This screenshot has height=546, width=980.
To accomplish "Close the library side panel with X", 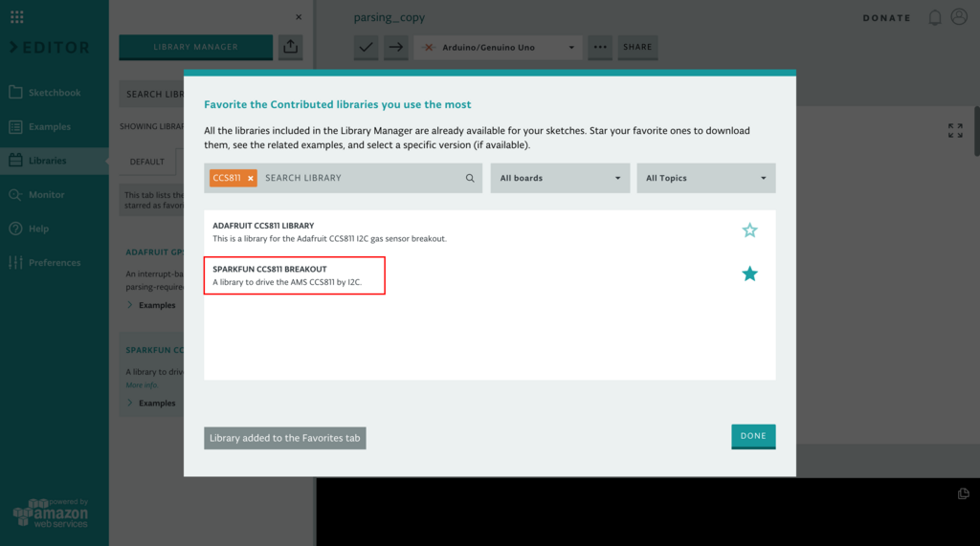I will 299,17.
